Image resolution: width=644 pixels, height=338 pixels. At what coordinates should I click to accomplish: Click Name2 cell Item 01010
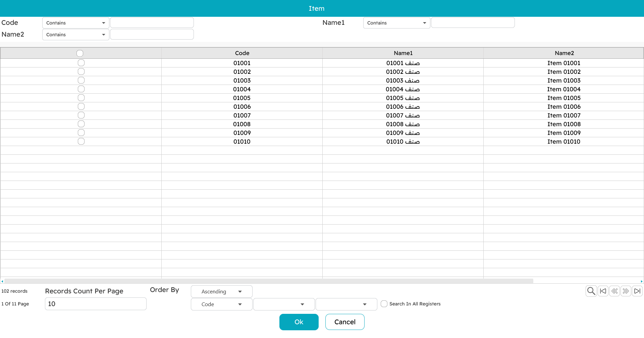[564, 142]
